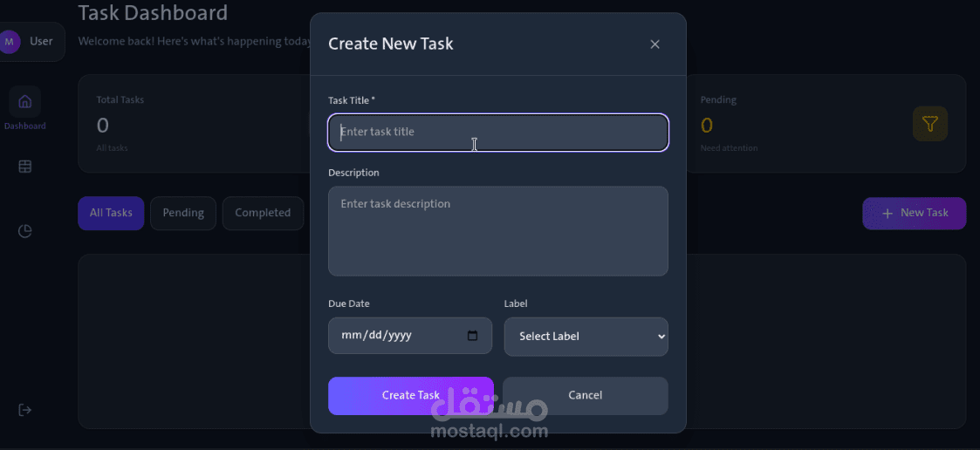Viewport: 980px width, 450px height.
Task: Switch to the Pending tab
Action: pos(183,213)
